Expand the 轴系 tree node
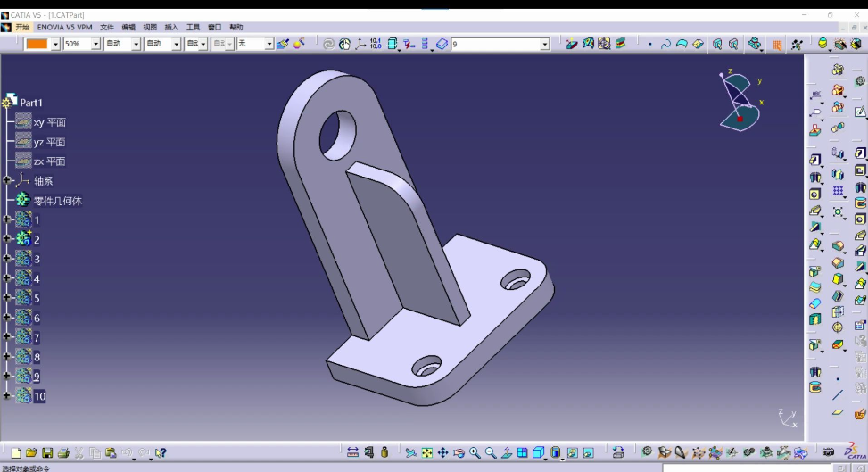The image size is (868, 472). pyautogui.click(x=7, y=181)
